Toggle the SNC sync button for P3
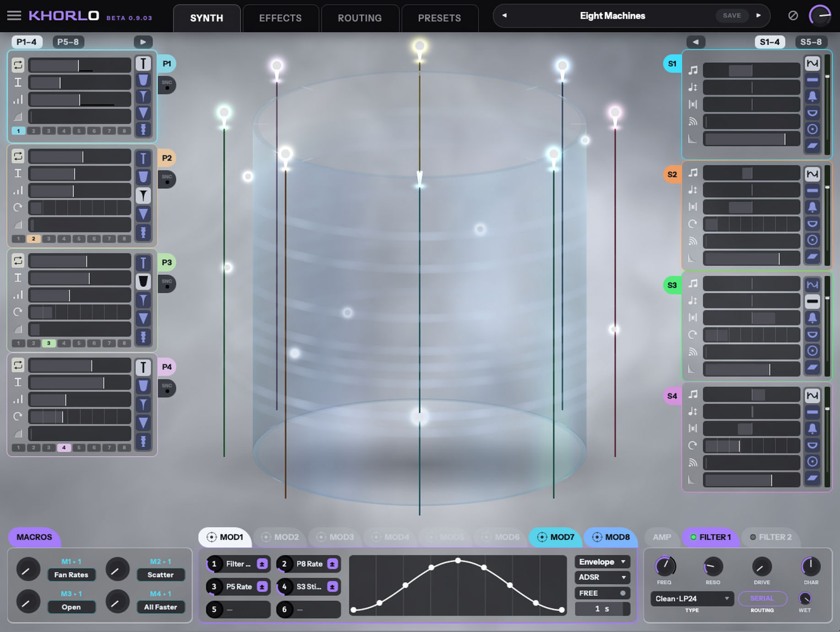The height and width of the screenshot is (632, 840). point(167,284)
